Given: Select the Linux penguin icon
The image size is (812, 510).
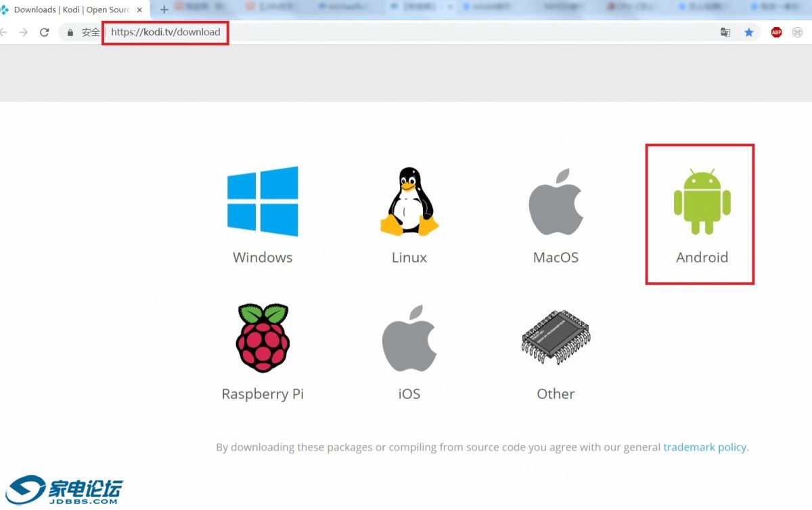Looking at the screenshot, I should click(409, 201).
